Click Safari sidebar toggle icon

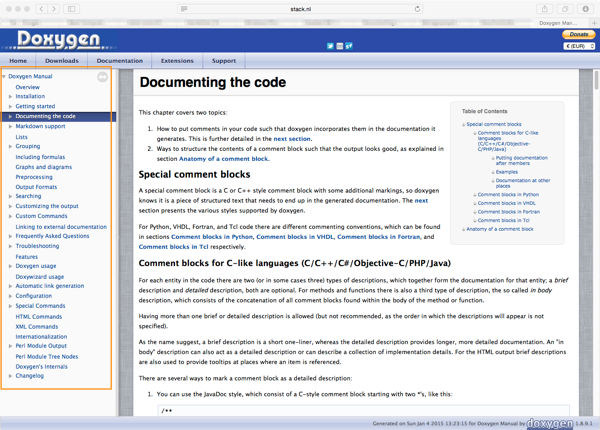(x=71, y=9)
